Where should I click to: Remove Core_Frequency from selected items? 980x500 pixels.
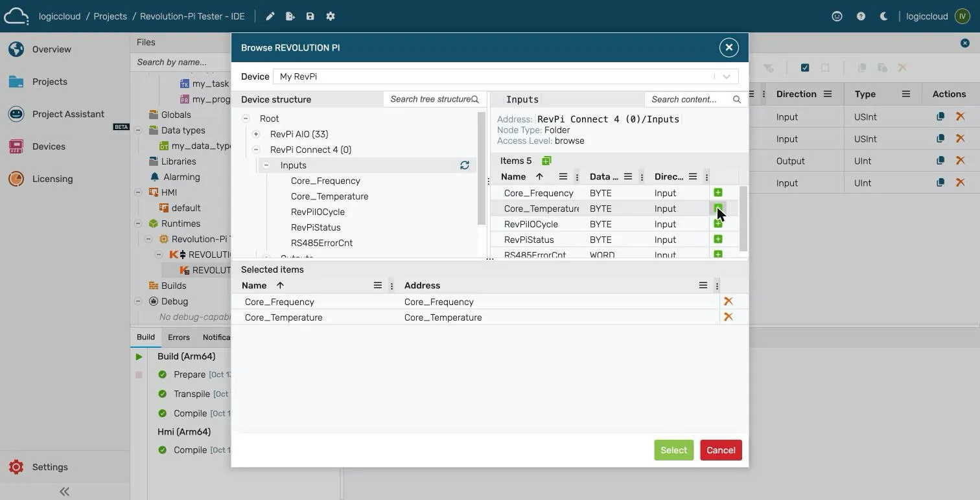(x=729, y=301)
